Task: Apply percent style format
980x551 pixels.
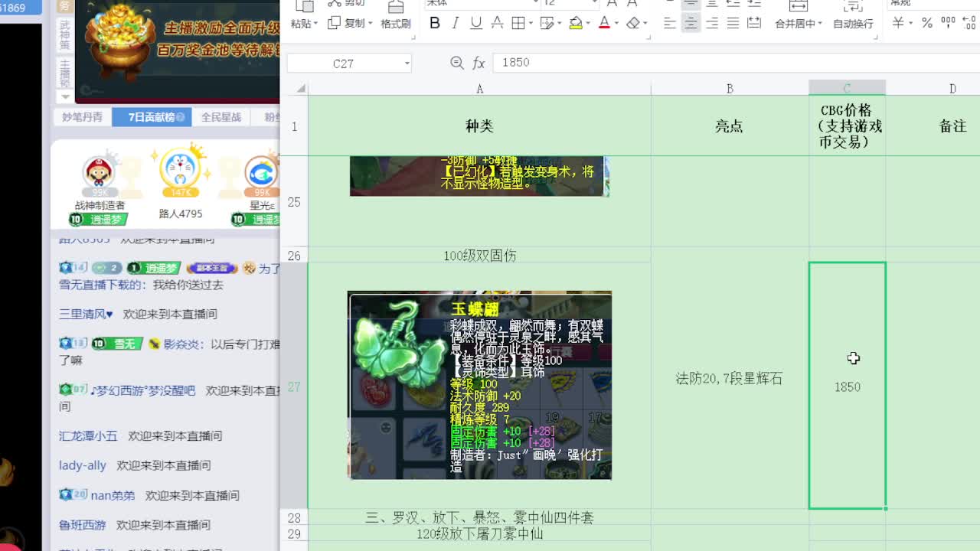Action: (x=927, y=23)
